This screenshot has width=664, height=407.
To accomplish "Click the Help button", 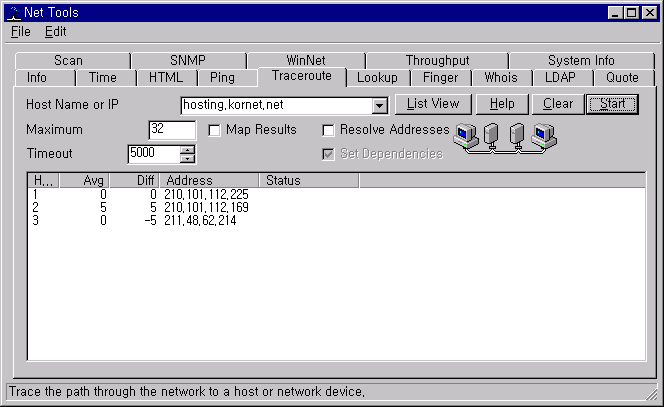I will [502, 104].
